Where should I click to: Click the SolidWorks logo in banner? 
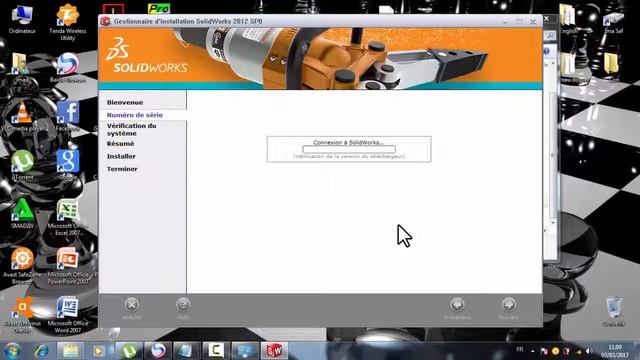click(x=146, y=56)
